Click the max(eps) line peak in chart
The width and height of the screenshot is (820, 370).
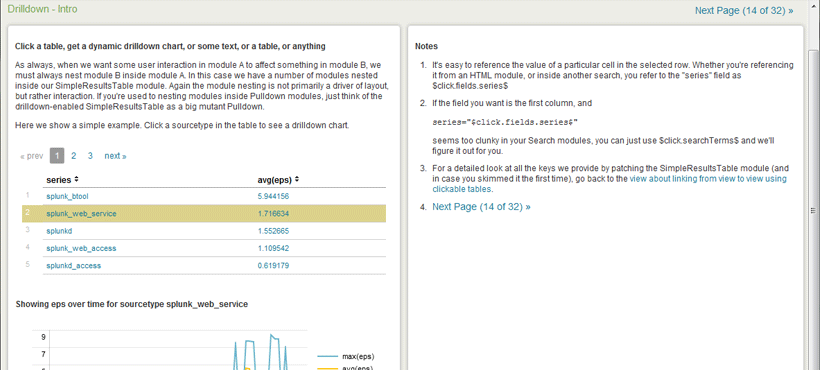271,334
